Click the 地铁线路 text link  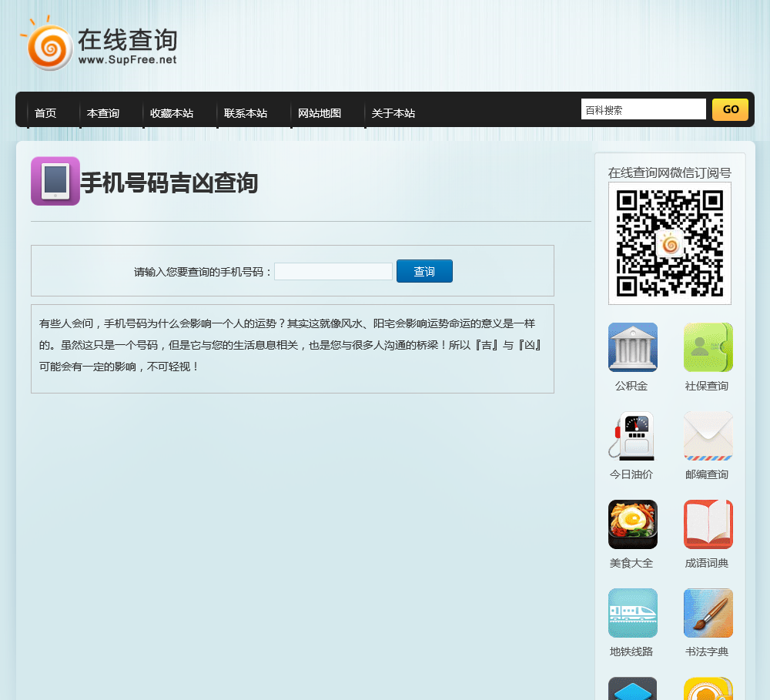pos(631,651)
